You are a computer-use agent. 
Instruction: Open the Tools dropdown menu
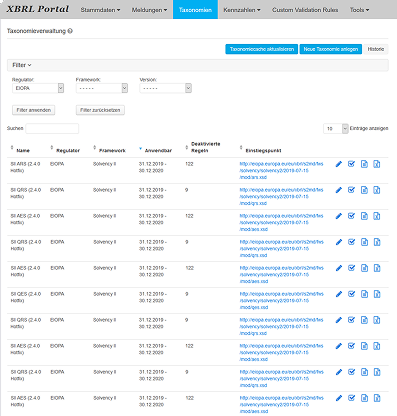pyautogui.click(x=359, y=10)
